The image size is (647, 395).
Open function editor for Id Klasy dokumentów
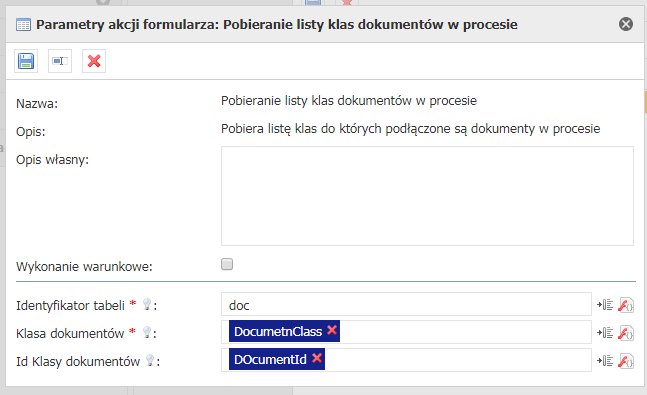(626, 361)
